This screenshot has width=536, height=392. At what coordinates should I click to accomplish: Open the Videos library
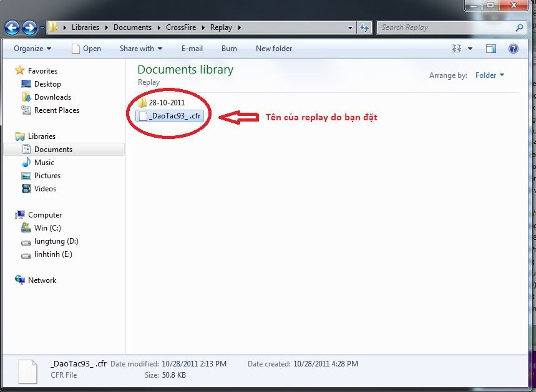pyautogui.click(x=45, y=188)
